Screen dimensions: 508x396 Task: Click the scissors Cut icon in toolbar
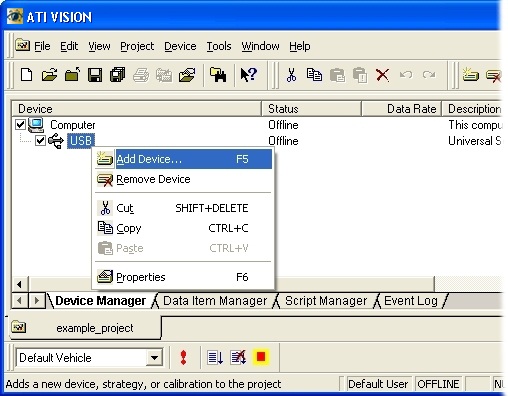pyautogui.click(x=291, y=75)
